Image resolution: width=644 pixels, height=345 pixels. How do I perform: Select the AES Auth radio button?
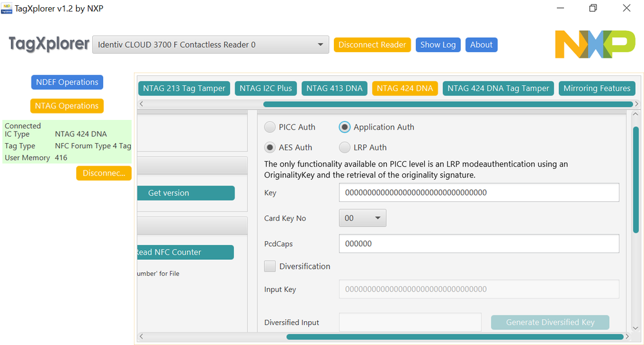270,147
